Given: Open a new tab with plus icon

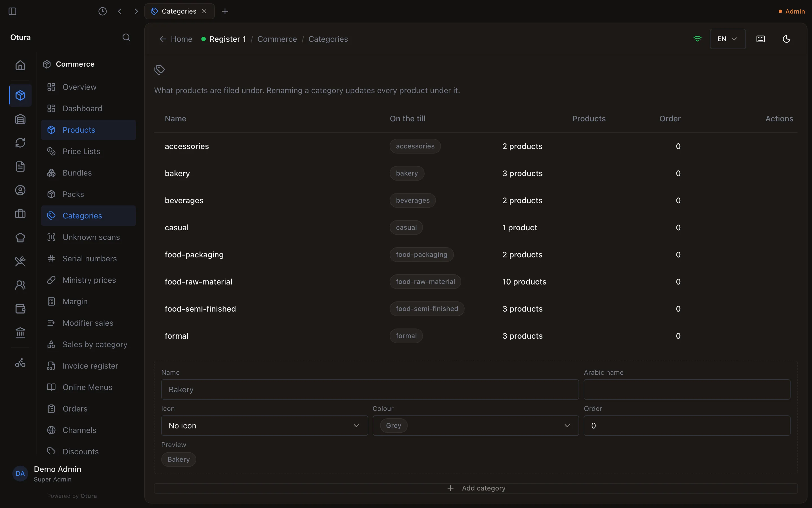Looking at the screenshot, I should 225,11.
